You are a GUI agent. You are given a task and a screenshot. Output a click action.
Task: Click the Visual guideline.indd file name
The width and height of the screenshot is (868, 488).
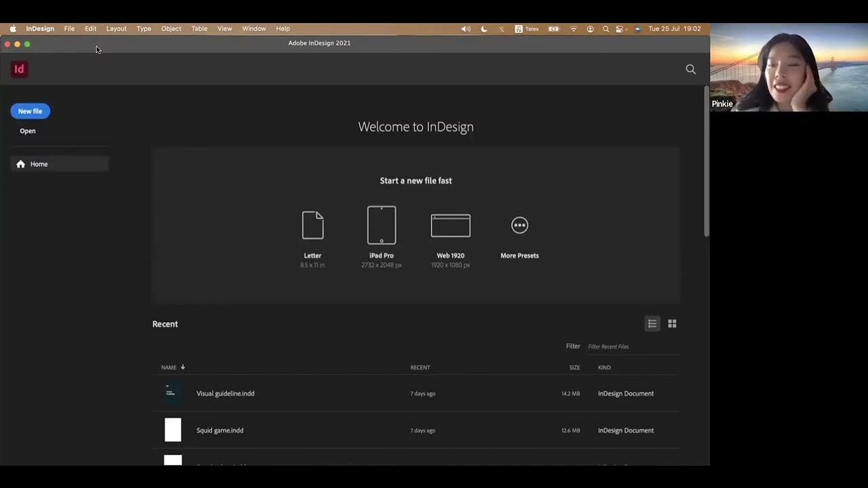(x=226, y=393)
